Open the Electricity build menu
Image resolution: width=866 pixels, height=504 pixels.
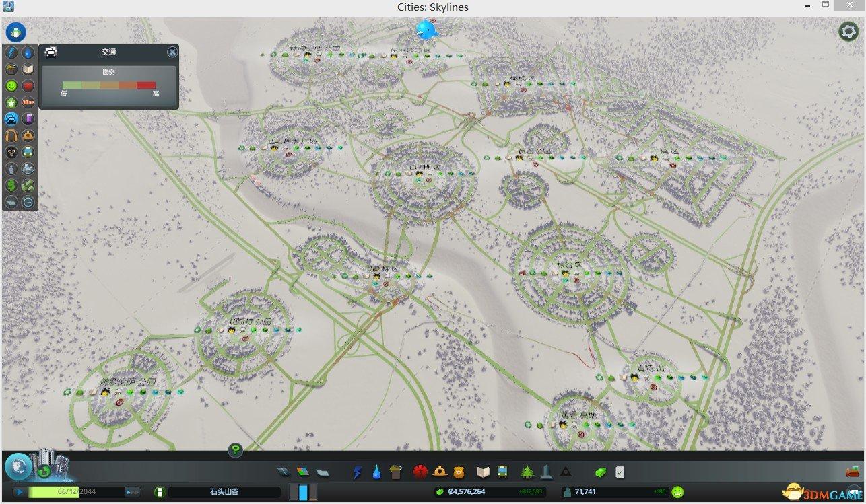coord(358,472)
